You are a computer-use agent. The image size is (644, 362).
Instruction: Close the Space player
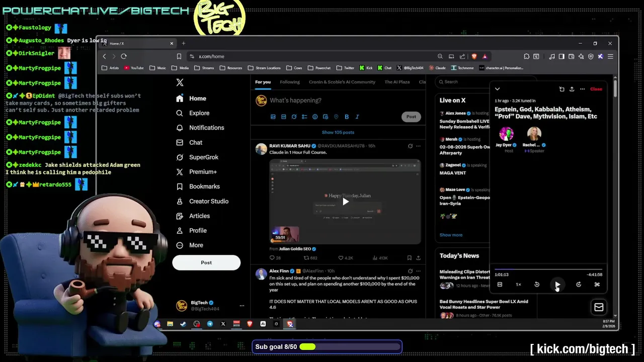coord(596,89)
